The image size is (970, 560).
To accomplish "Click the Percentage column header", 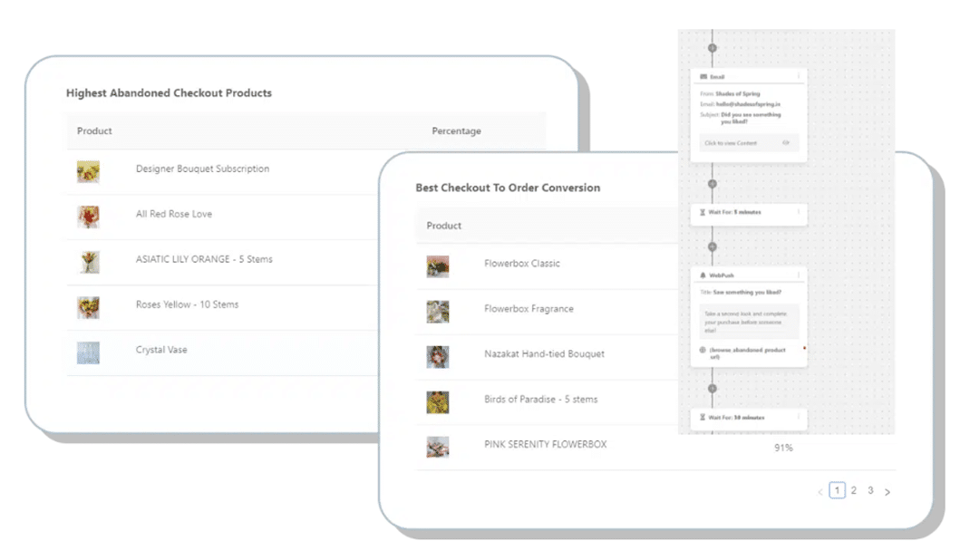I will point(456,131).
